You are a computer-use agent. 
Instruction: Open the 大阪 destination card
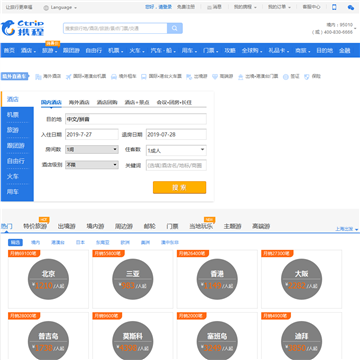(x=301, y=279)
